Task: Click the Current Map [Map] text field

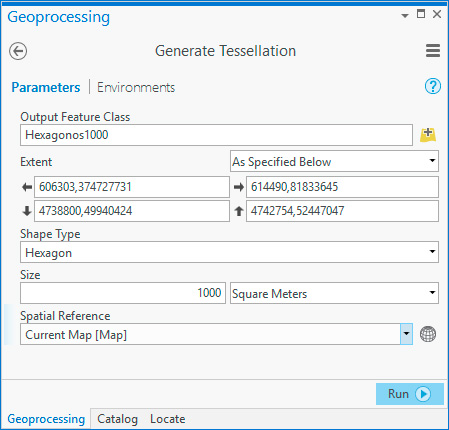Action: tap(210, 334)
